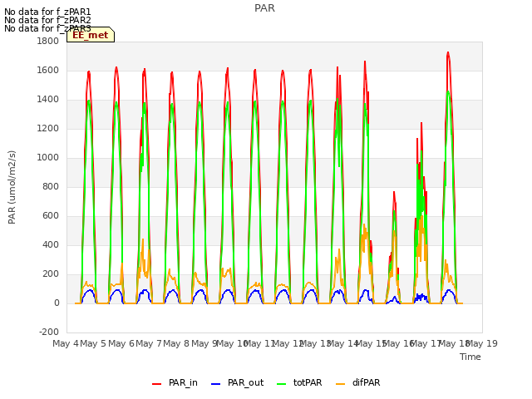Click the 1400 y-axis tick label

48,100
